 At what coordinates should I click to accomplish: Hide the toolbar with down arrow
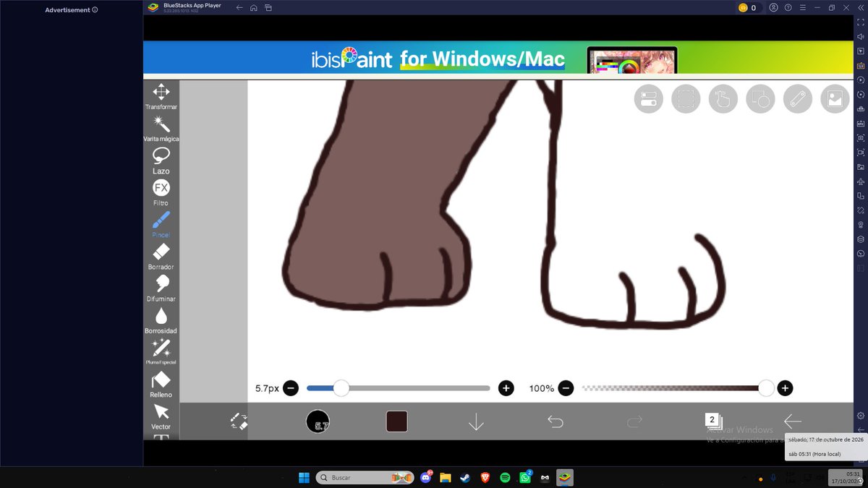(x=475, y=421)
